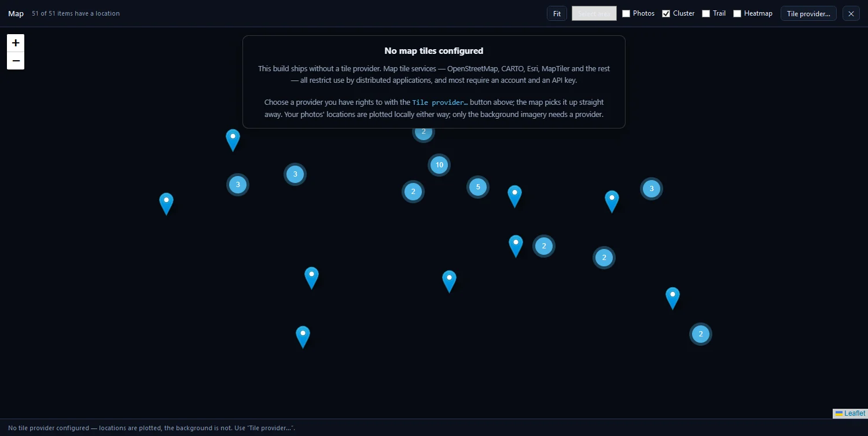This screenshot has height=436, width=868.
Task: Select the bottommost pin marker on the map
Action: (x=303, y=337)
